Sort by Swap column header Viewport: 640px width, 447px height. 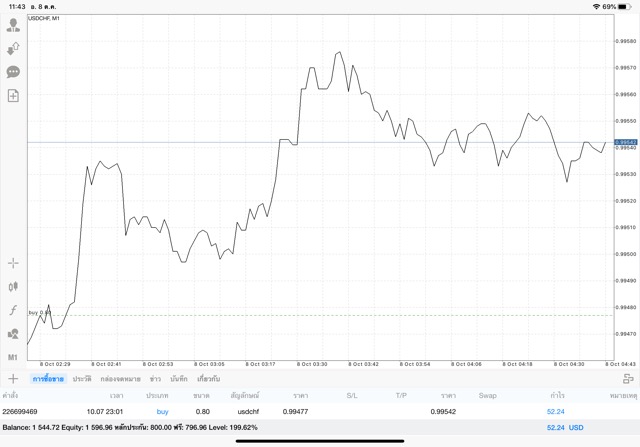tap(487, 396)
